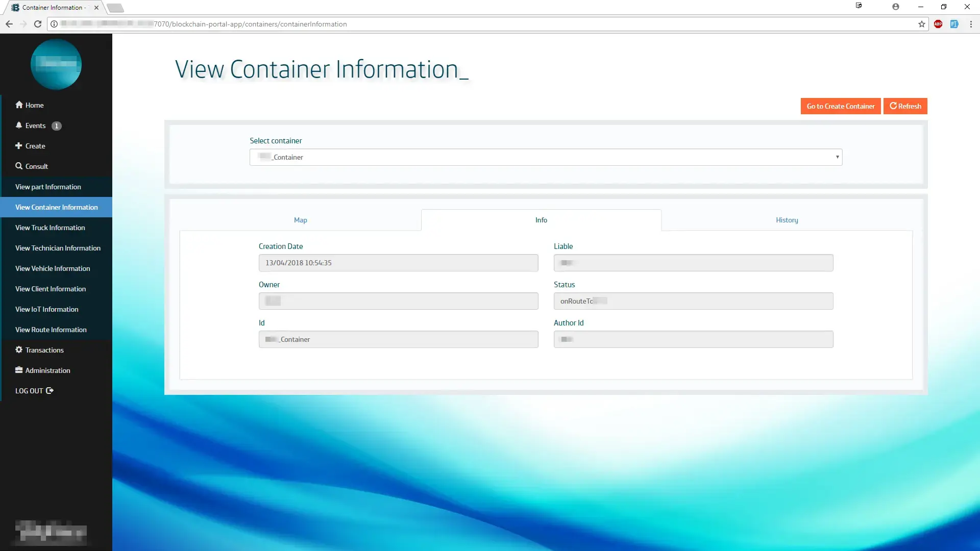Open Transactions via gear icon
This screenshot has width=980, height=551.
pyautogui.click(x=19, y=350)
